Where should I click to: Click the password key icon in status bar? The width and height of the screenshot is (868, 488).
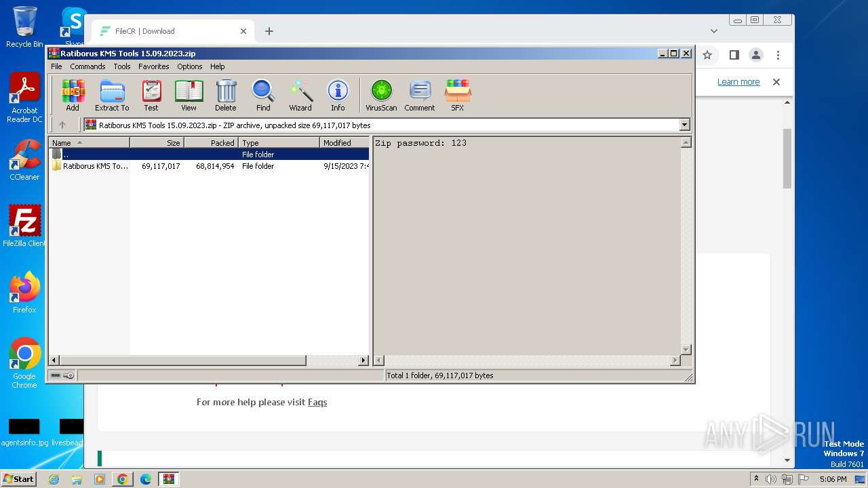click(68, 375)
